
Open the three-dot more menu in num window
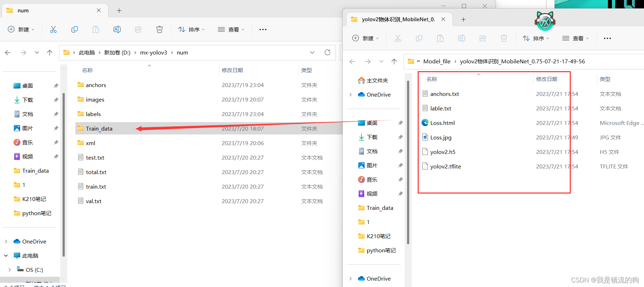263,29
